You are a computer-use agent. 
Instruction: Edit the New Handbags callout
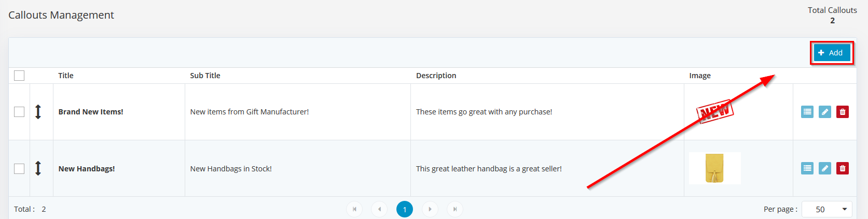(x=825, y=168)
